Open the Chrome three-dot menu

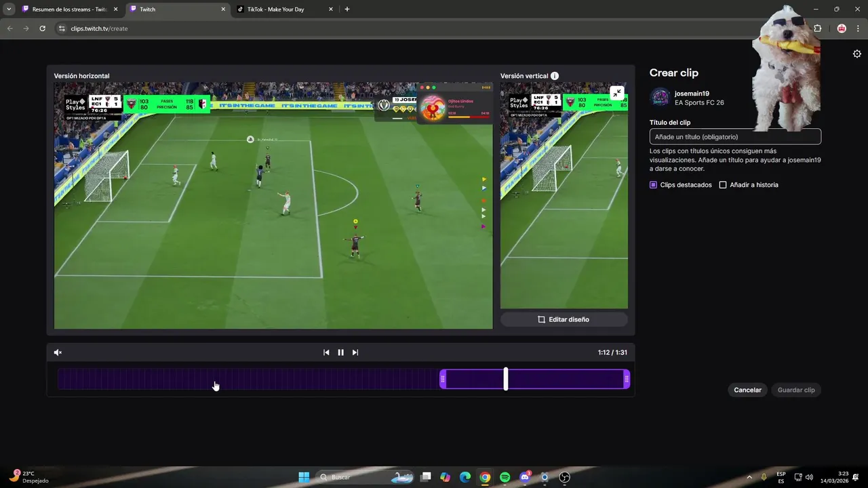pos(857,28)
